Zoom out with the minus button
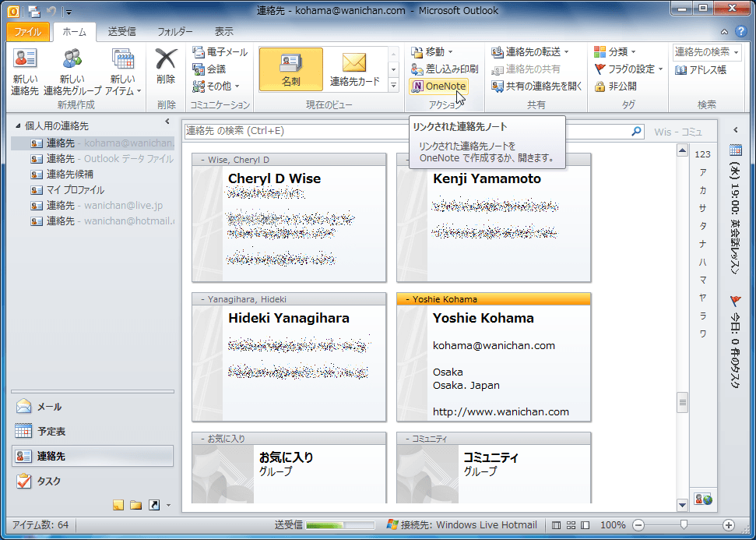Viewport: 756px width, 540px height. click(x=638, y=525)
